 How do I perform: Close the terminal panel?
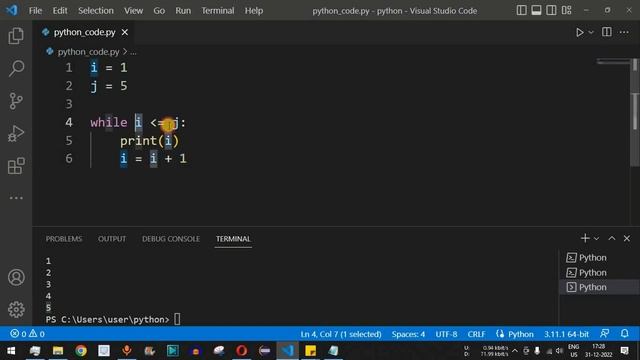627,238
